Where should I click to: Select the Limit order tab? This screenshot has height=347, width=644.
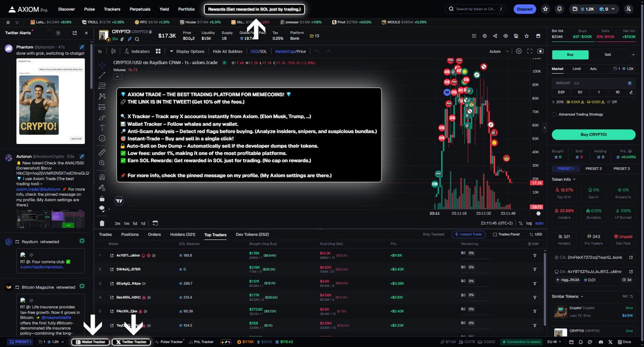pyautogui.click(x=576, y=69)
